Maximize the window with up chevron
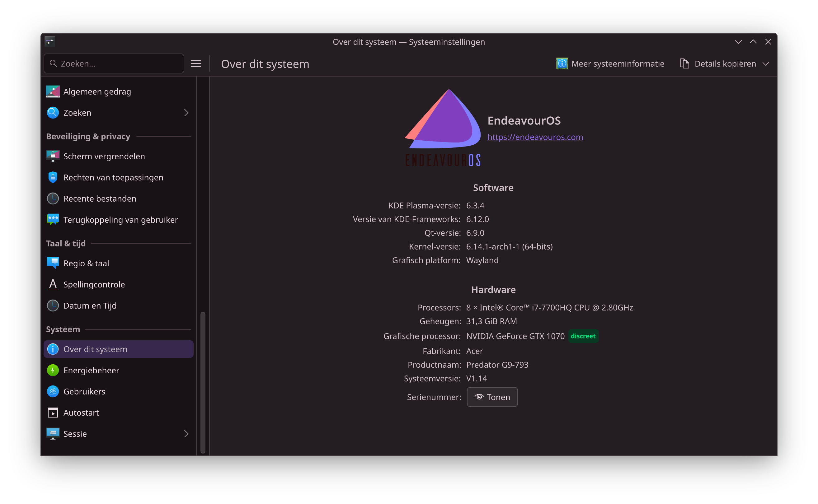 753,42
